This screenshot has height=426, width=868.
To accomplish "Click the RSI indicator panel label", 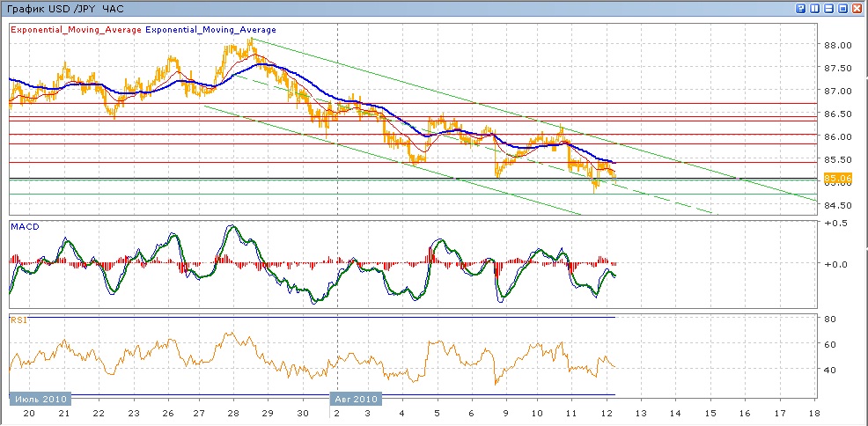I will click(18, 321).
